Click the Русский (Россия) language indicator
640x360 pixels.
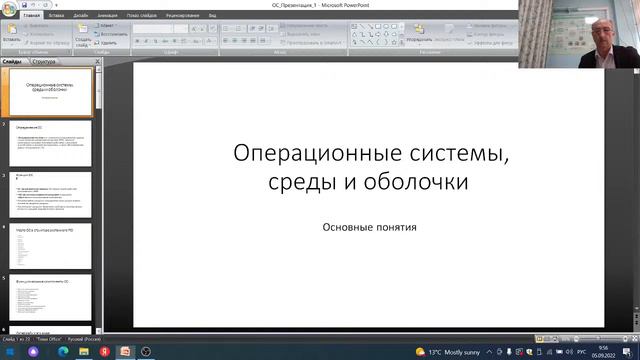(84, 339)
